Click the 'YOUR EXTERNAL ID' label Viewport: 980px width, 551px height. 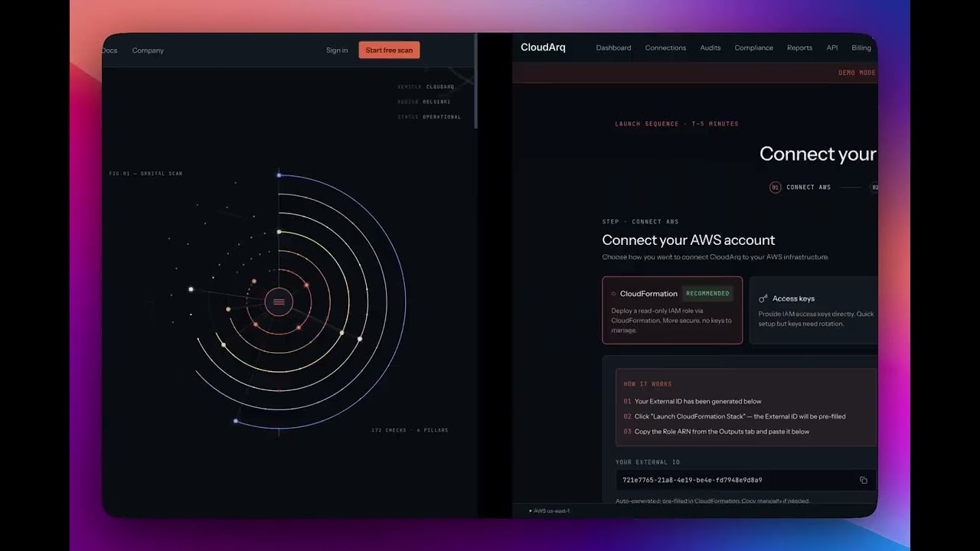(x=648, y=462)
